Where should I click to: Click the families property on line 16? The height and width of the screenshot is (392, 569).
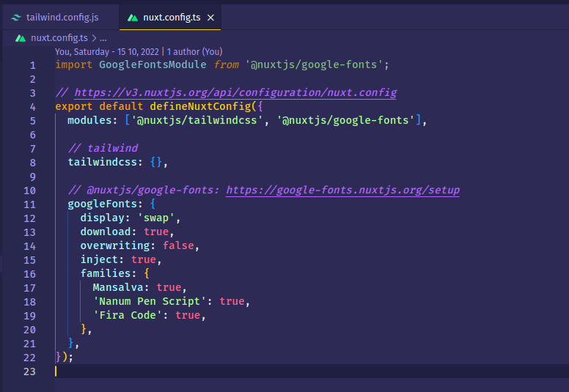point(106,273)
